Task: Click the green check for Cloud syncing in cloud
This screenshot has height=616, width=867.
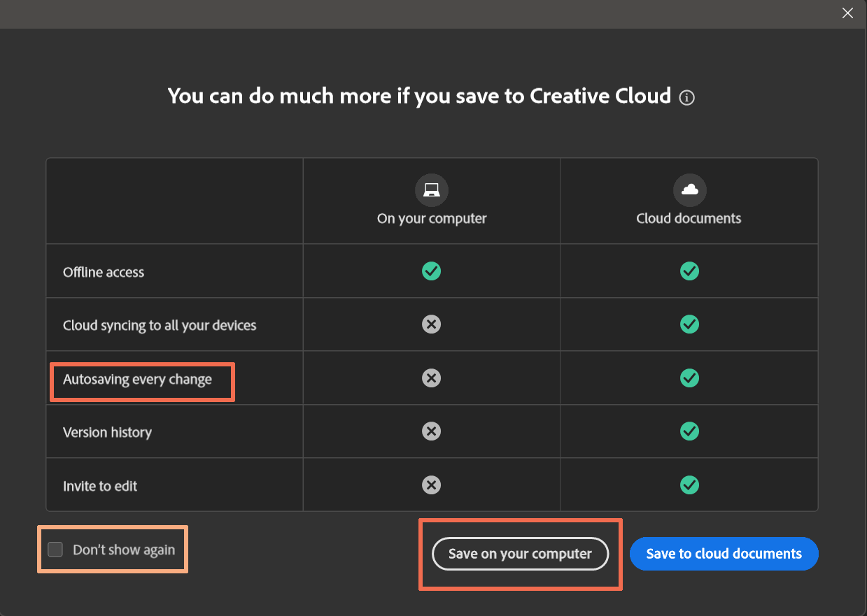Action: [x=689, y=324]
